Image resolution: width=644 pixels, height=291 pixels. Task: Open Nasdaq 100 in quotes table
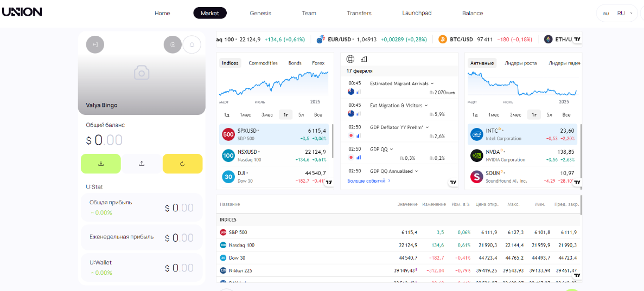(241, 245)
